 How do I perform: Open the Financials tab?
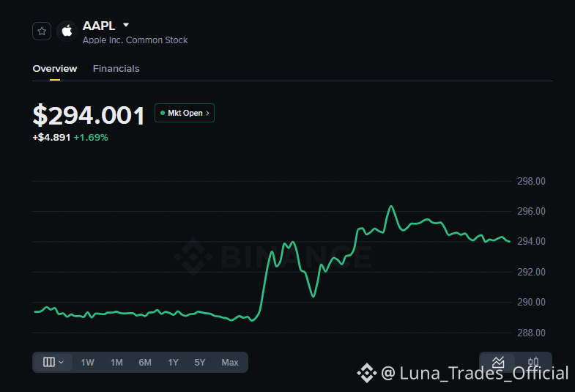pos(116,69)
